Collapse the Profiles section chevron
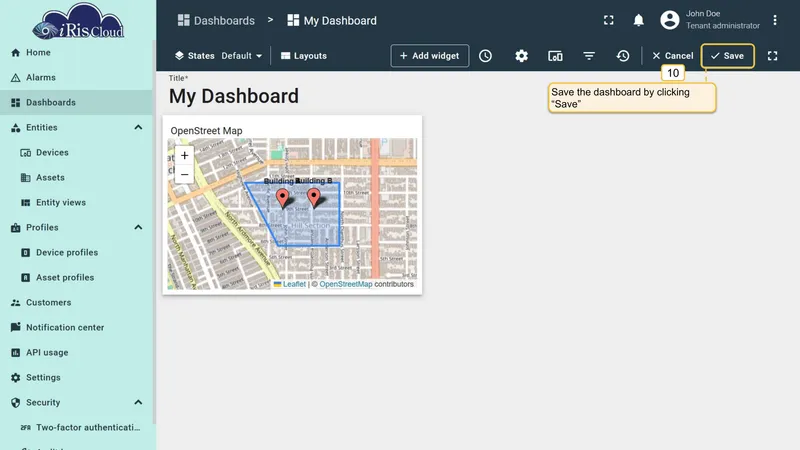This screenshot has height=450, width=800. point(138,228)
